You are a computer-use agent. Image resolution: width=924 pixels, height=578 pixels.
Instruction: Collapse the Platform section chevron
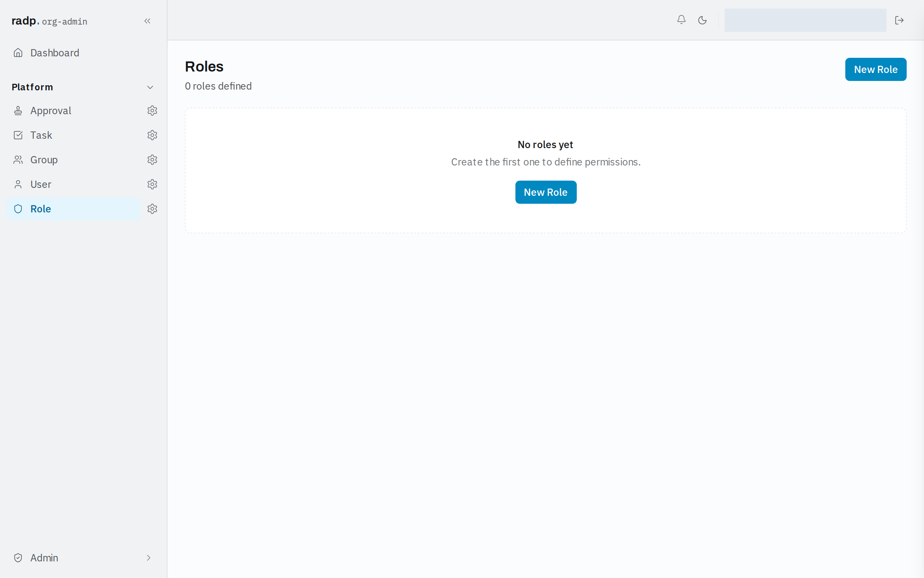pos(150,87)
